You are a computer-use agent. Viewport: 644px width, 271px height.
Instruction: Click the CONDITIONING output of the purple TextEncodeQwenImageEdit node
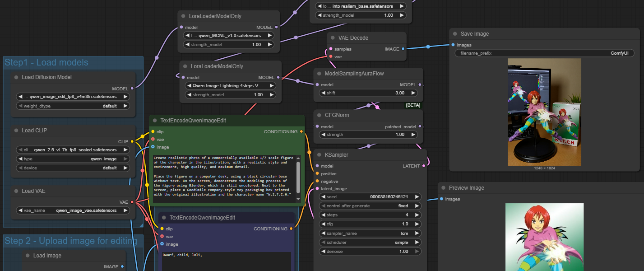[291, 229]
